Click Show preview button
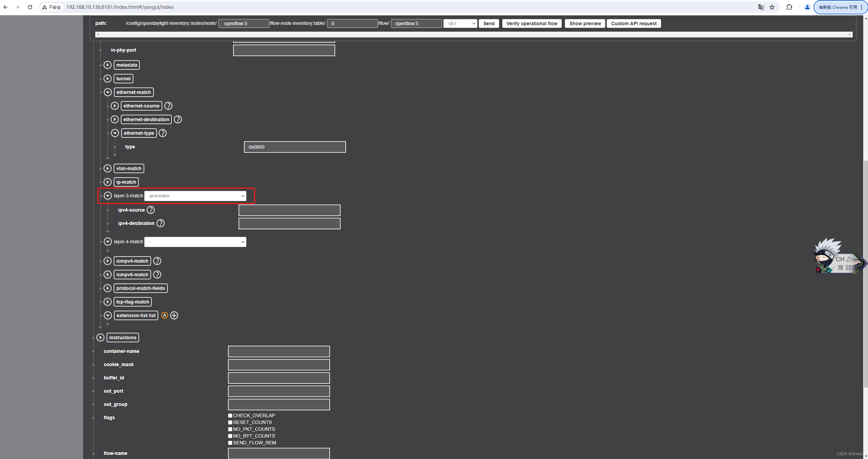This screenshot has width=868, height=459. [x=585, y=23]
